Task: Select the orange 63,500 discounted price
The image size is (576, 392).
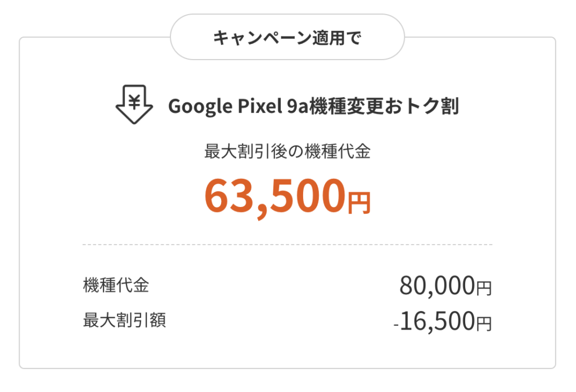Action: coord(274,196)
